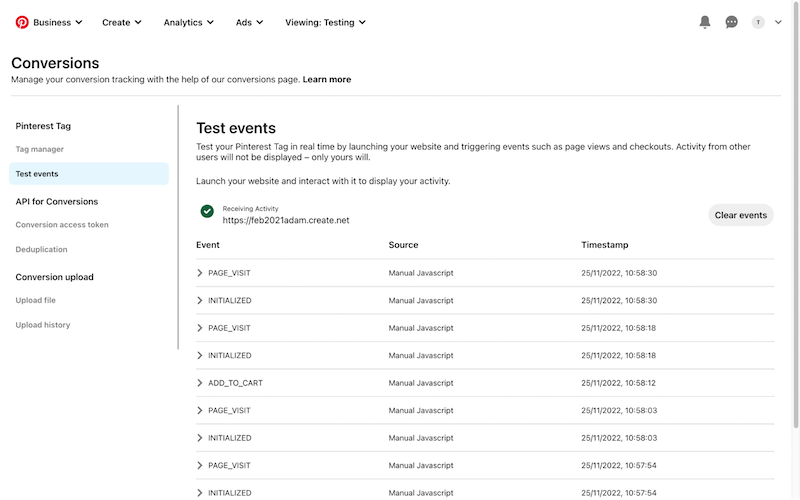Screen dimensions: 800x500
Task: Click the Clear events button
Action: (740, 215)
